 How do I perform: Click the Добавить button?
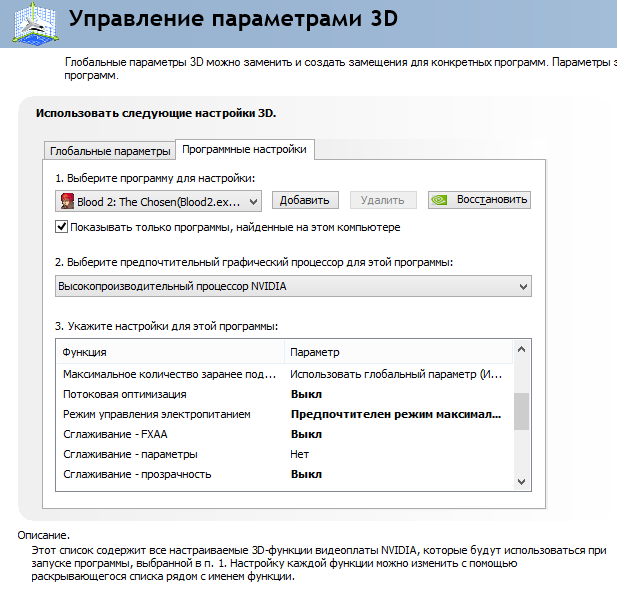[x=305, y=200]
